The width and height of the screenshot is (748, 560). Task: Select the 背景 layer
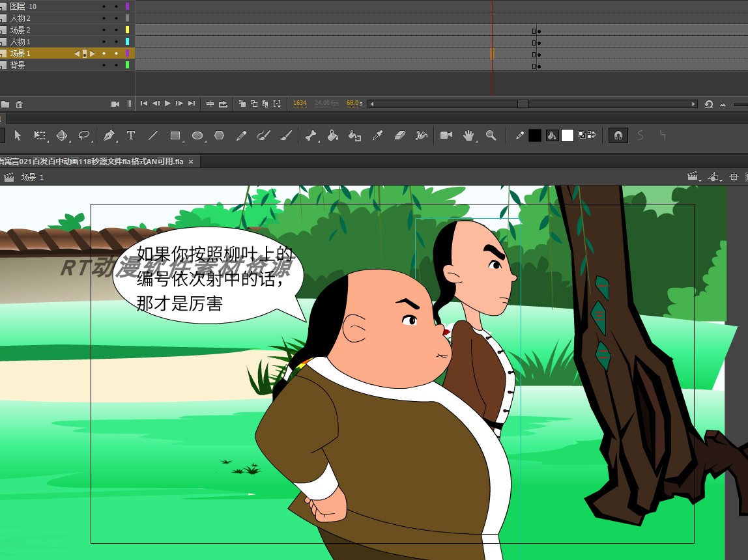click(x=68, y=65)
